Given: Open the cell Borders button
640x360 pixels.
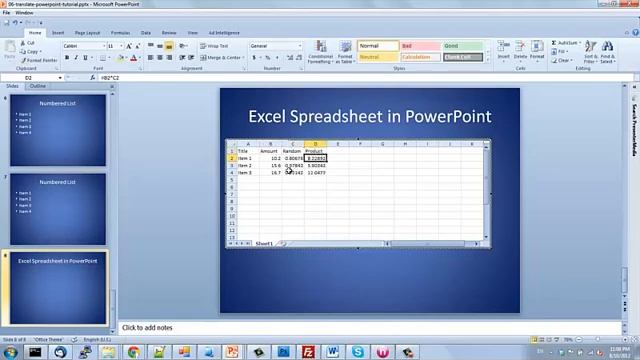Looking at the screenshot, I should pyautogui.click(x=103, y=58).
